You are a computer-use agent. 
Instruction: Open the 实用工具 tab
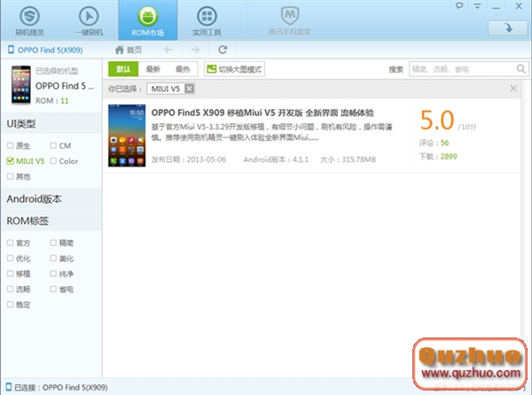click(x=207, y=20)
